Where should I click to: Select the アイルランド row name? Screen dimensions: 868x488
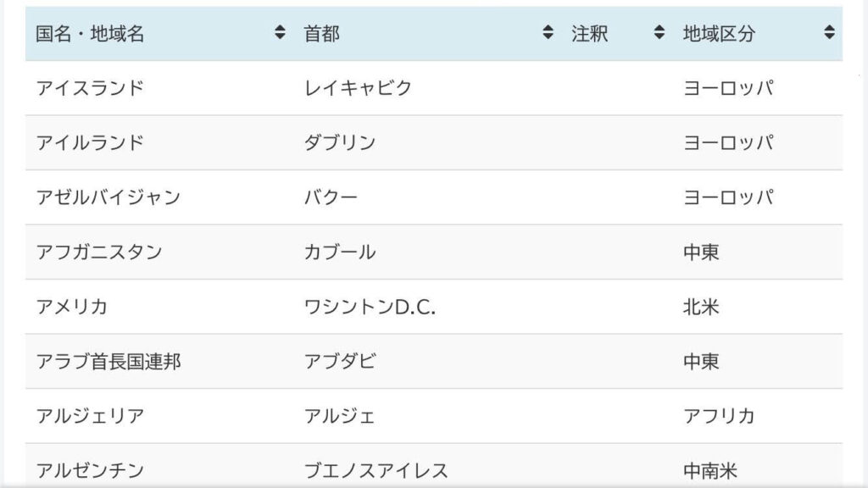90,142
